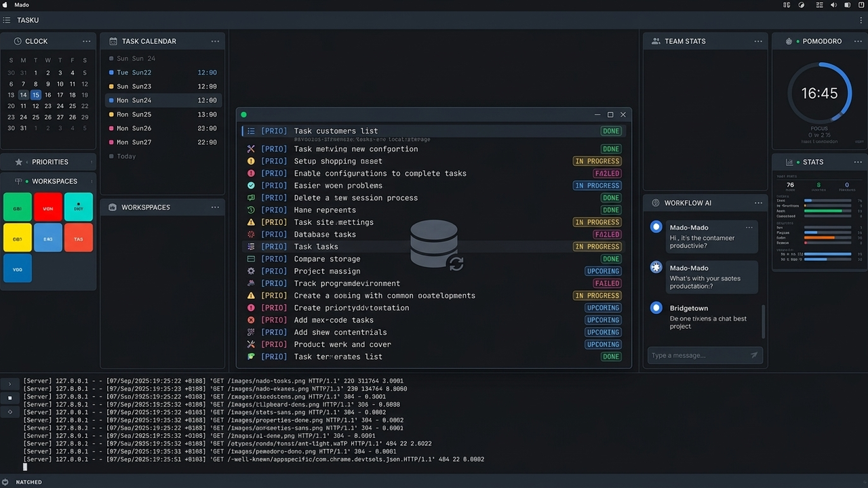Select the Mon Sun24 13:00 calendar entry
868x488 pixels.
163,100
